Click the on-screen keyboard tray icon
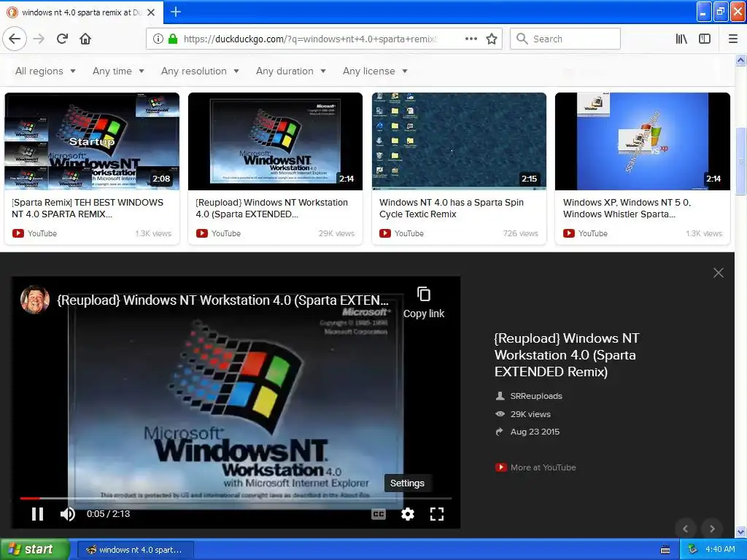Viewport: 747px width, 560px height. [665, 550]
